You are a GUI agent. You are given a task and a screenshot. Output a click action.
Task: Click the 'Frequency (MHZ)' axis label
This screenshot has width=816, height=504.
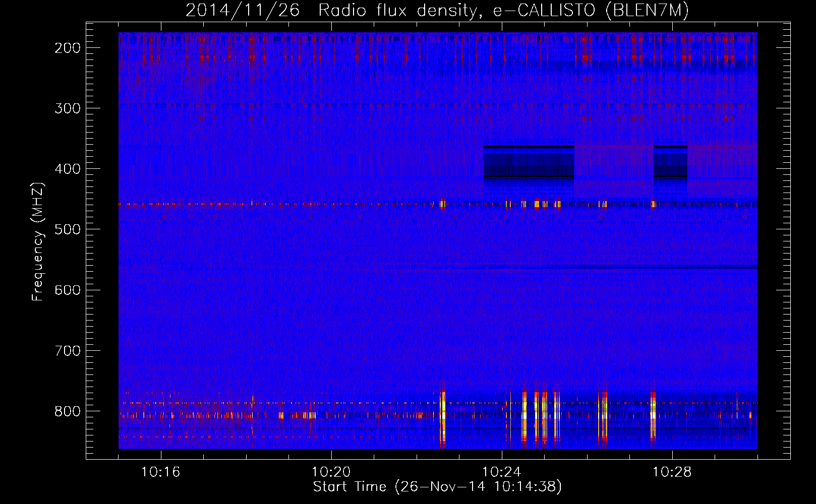[x=38, y=242]
